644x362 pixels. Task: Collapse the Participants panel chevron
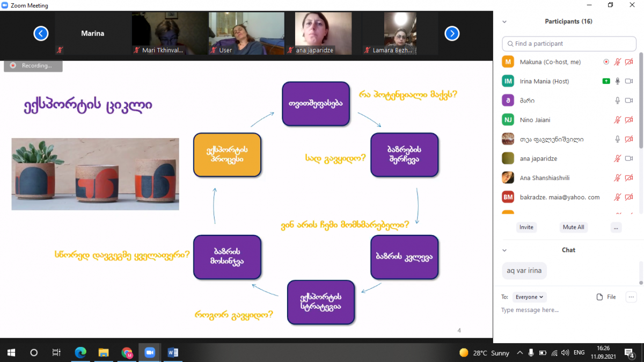504,22
